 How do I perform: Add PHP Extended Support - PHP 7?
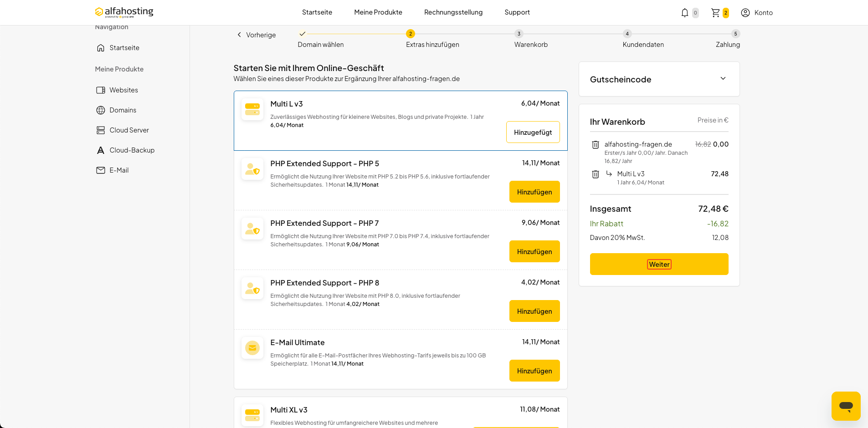click(534, 251)
